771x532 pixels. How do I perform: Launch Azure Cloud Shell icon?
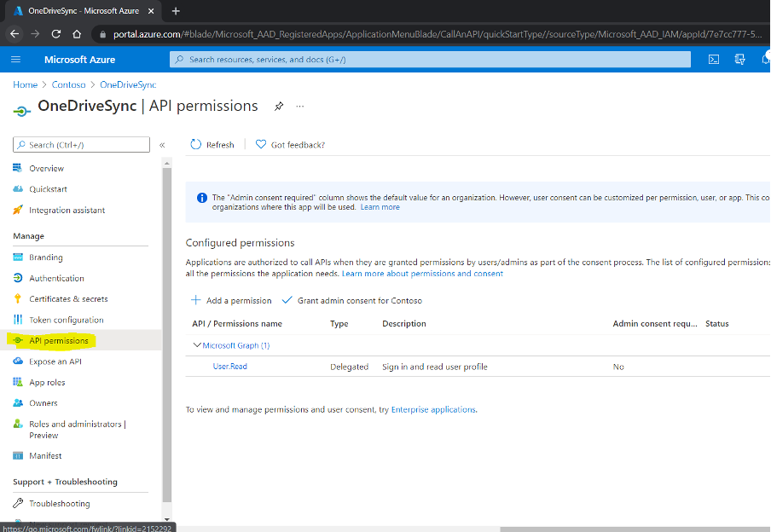point(714,60)
